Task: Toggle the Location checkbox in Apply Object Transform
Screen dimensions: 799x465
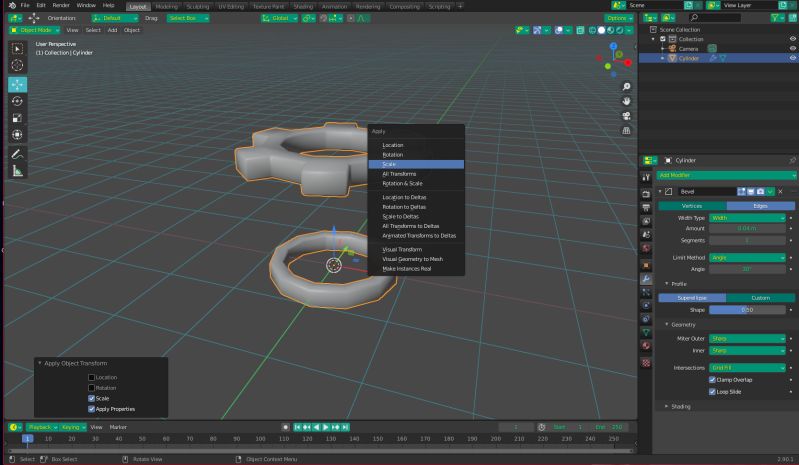Action: click(91, 377)
